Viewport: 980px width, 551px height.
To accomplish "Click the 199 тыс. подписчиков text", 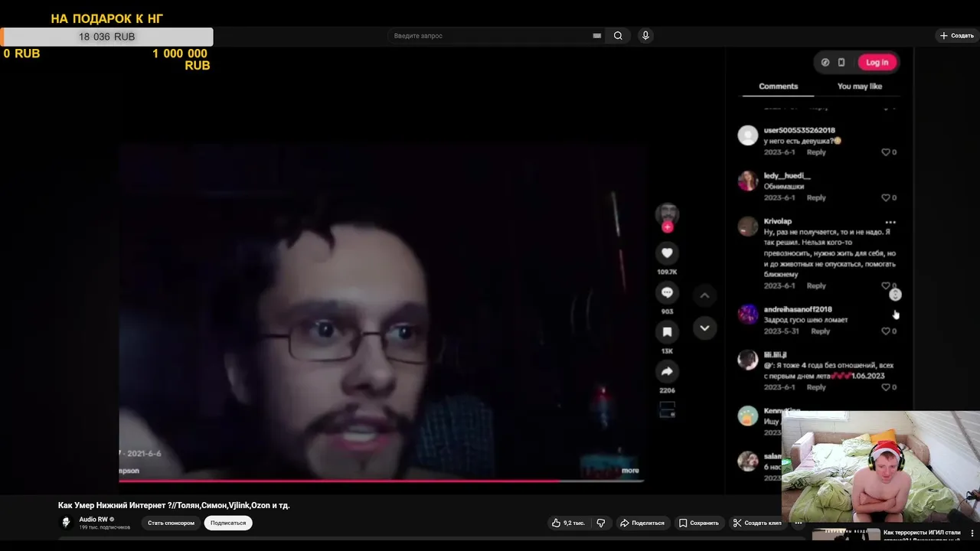I will pyautogui.click(x=105, y=527).
